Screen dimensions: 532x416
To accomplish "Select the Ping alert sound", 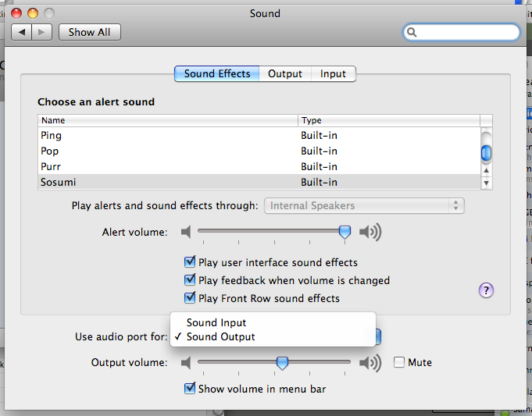I will [259, 135].
